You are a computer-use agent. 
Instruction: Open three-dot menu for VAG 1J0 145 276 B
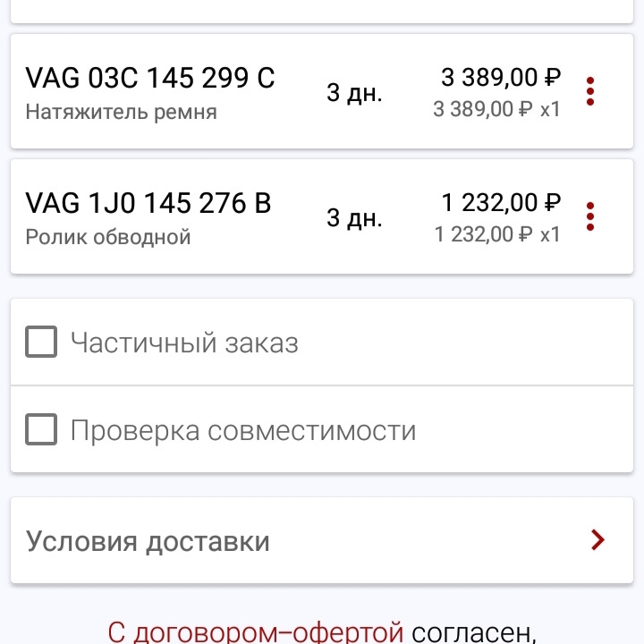(589, 216)
